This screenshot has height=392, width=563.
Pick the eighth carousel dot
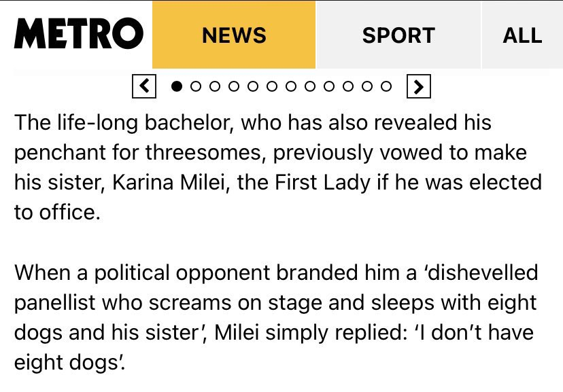pos(310,86)
